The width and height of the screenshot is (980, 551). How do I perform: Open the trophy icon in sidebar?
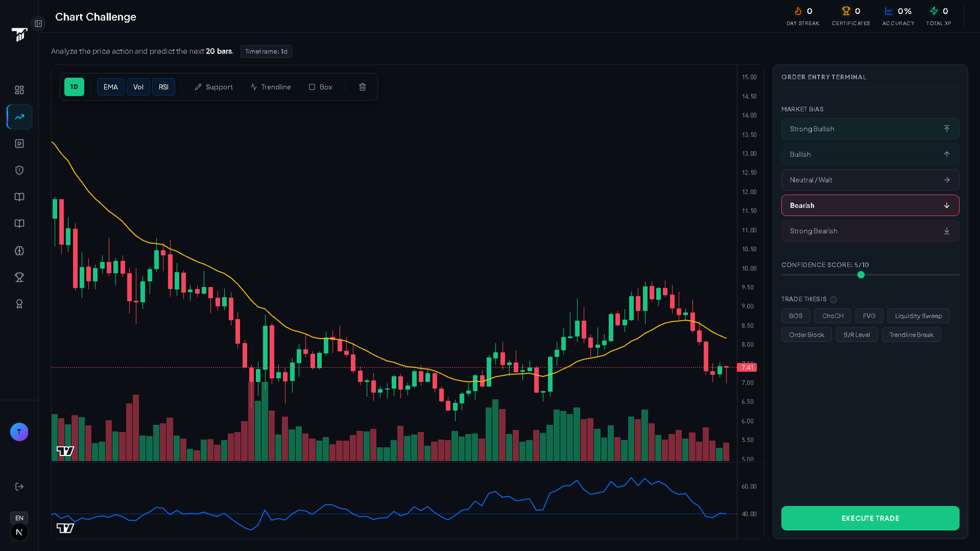(19, 277)
